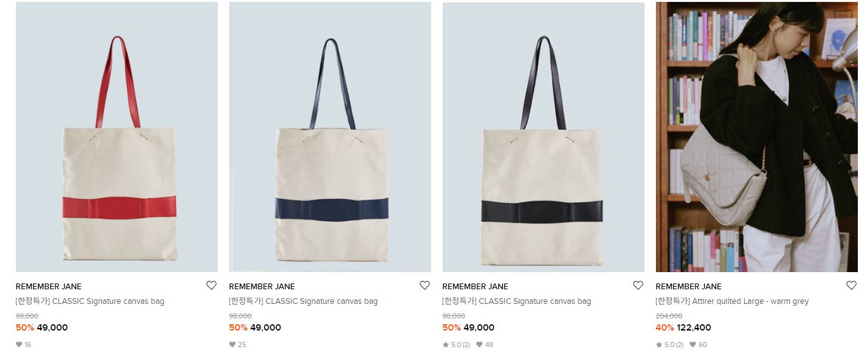The height and width of the screenshot is (363, 868).
Task: Toggle heart outline on black canvas bag
Action: [x=638, y=285]
